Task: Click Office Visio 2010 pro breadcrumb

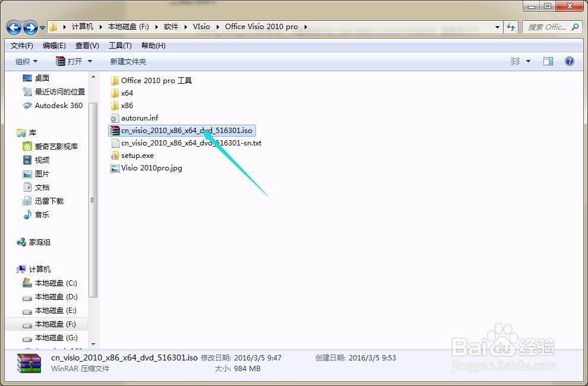Action: click(x=261, y=27)
